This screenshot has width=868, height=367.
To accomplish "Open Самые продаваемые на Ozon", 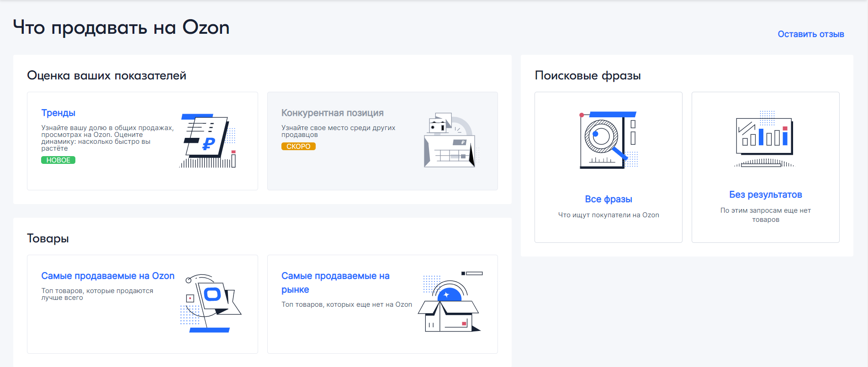I will click(x=108, y=276).
